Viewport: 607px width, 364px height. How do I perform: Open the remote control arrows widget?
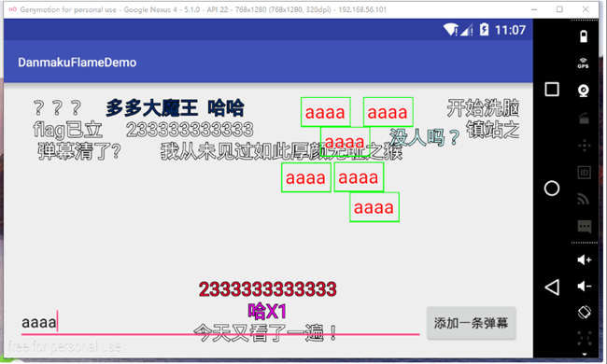tap(584, 146)
